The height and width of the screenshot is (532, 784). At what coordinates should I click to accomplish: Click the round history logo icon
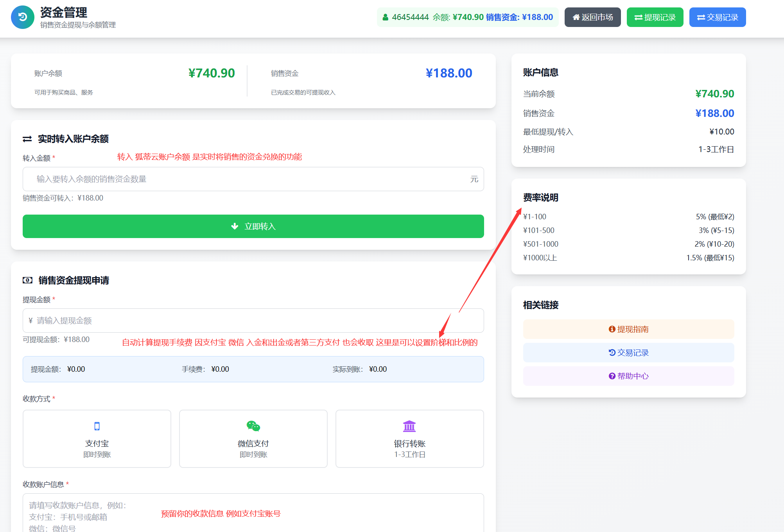pyautogui.click(x=23, y=17)
